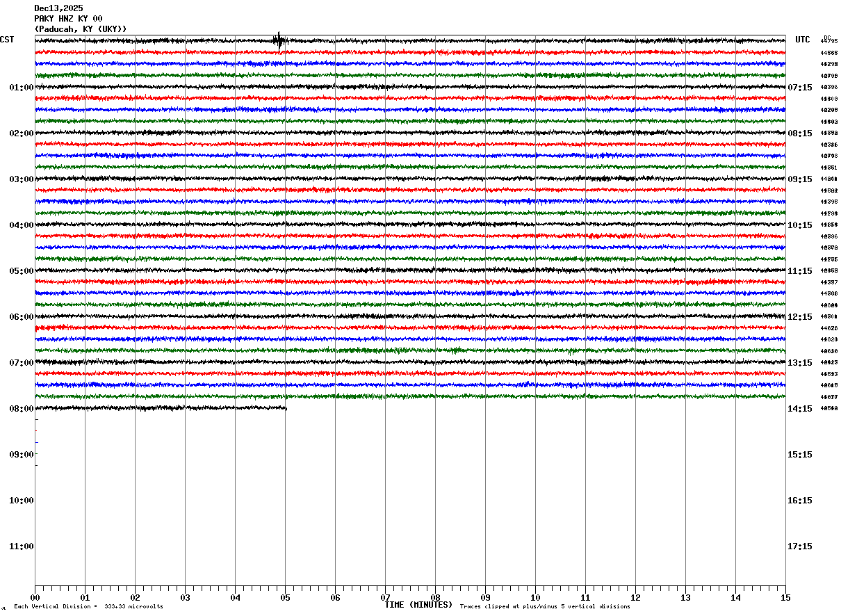Click the 12:15 UTC time label

[800, 317]
